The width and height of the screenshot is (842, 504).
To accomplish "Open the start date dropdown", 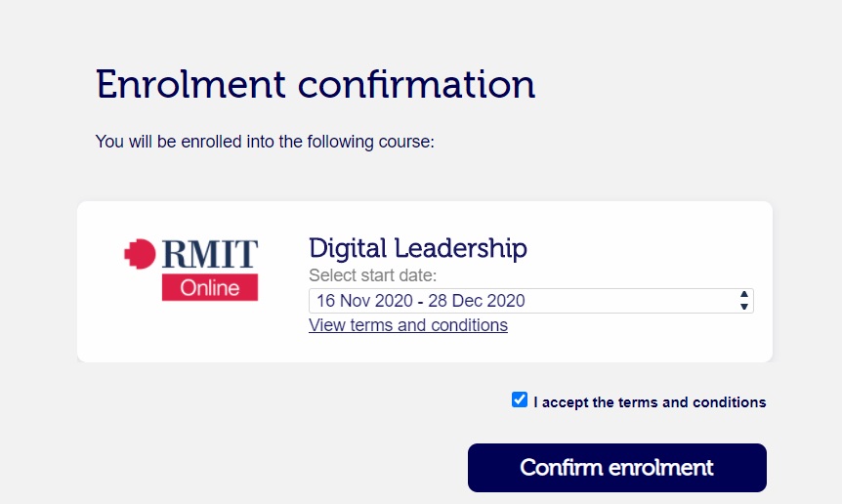I will [530, 301].
